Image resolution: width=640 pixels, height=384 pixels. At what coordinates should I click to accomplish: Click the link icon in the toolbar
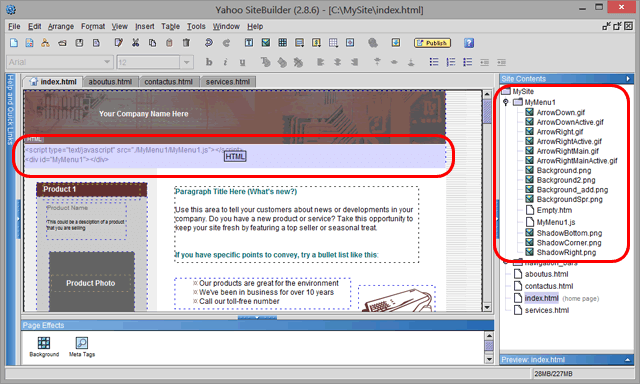[x=373, y=43]
